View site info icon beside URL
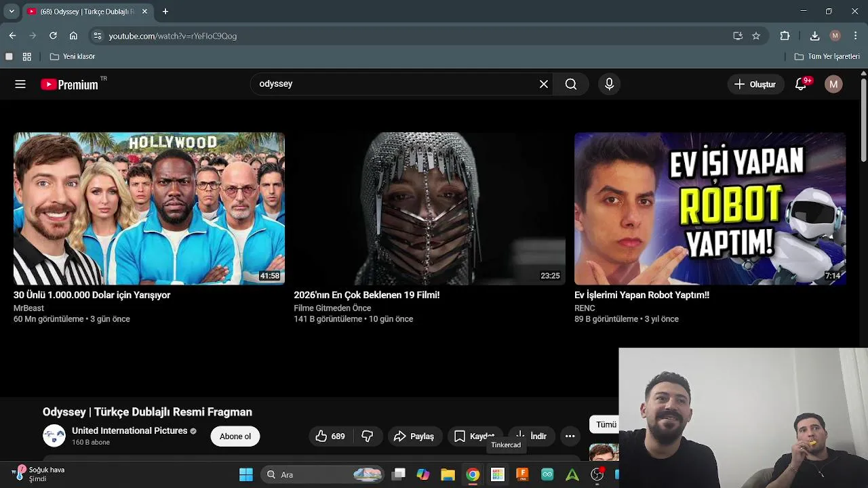Viewport: 868px width, 488px height. tap(97, 36)
